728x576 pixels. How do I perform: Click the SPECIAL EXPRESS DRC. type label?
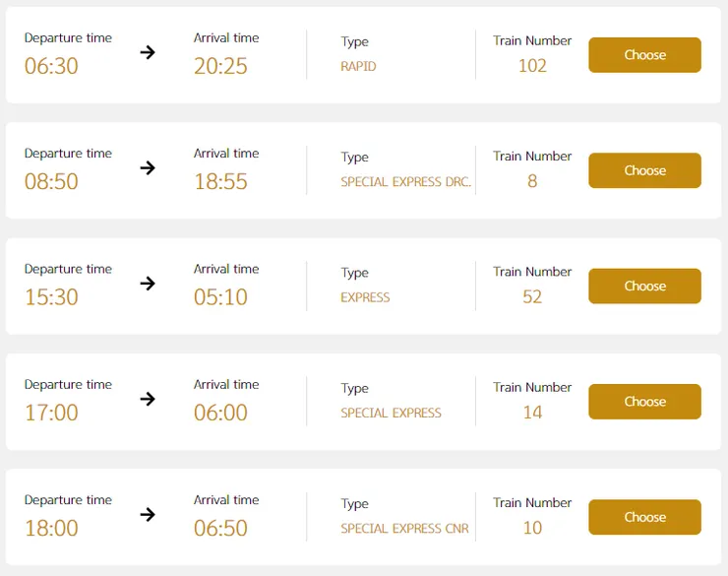tap(406, 182)
